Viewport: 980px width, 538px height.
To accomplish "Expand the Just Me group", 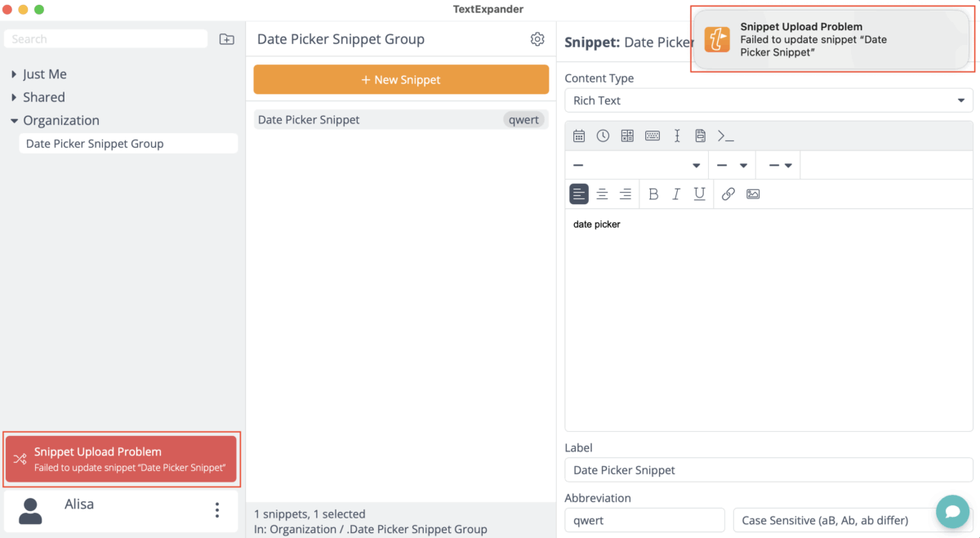I will point(14,74).
